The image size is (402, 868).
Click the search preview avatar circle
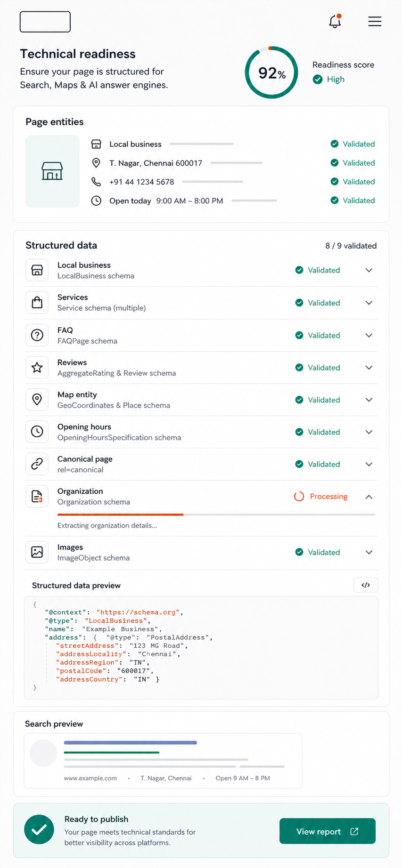[x=43, y=753]
